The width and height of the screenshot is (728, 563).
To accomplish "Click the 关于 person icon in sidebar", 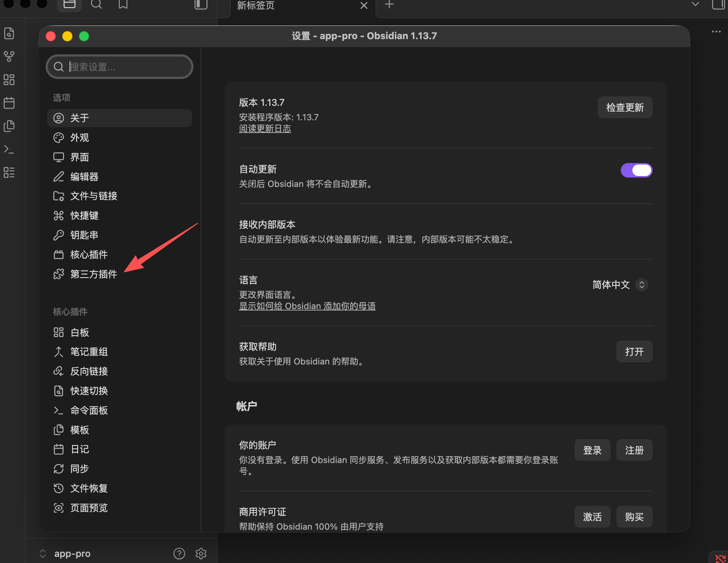I will 59,118.
